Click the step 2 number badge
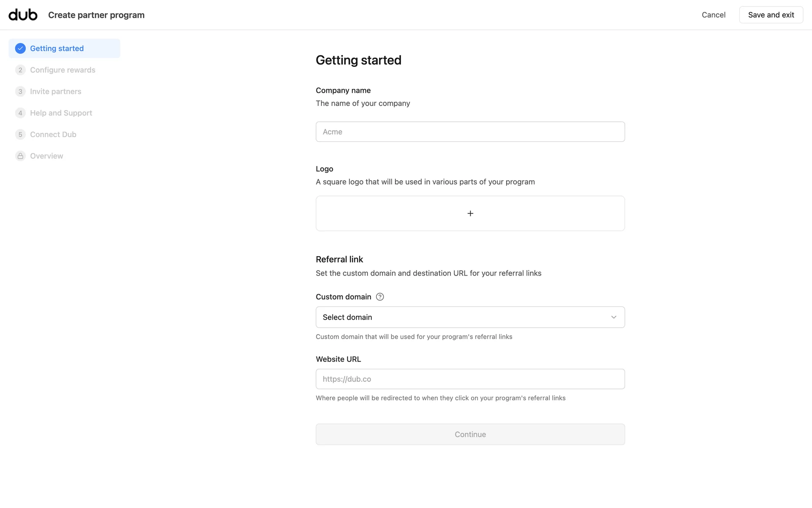This screenshot has width=812, height=508. [20, 70]
